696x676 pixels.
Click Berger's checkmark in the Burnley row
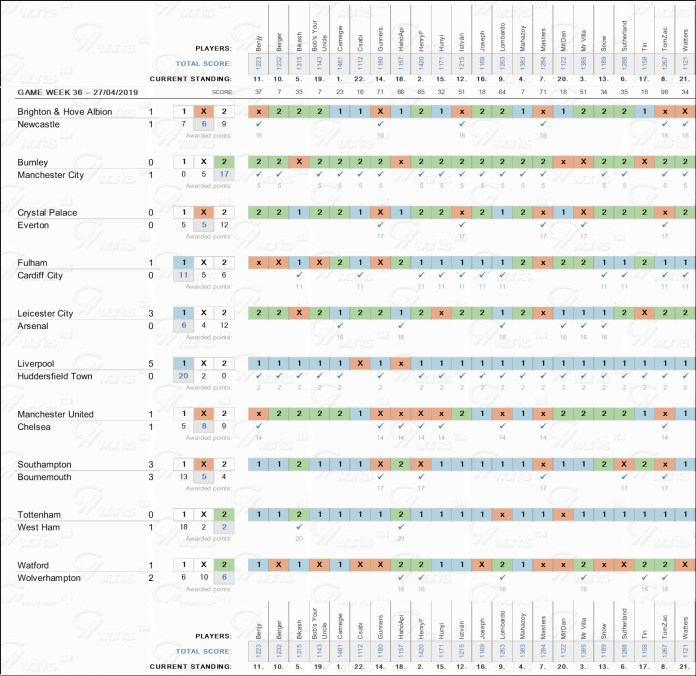tap(281, 174)
